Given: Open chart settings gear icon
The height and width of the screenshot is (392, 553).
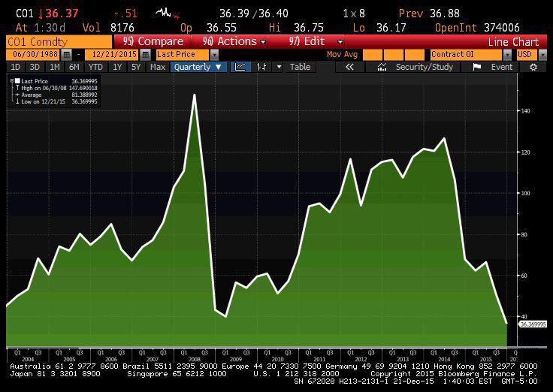Looking at the screenshot, I should click(533, 67).
